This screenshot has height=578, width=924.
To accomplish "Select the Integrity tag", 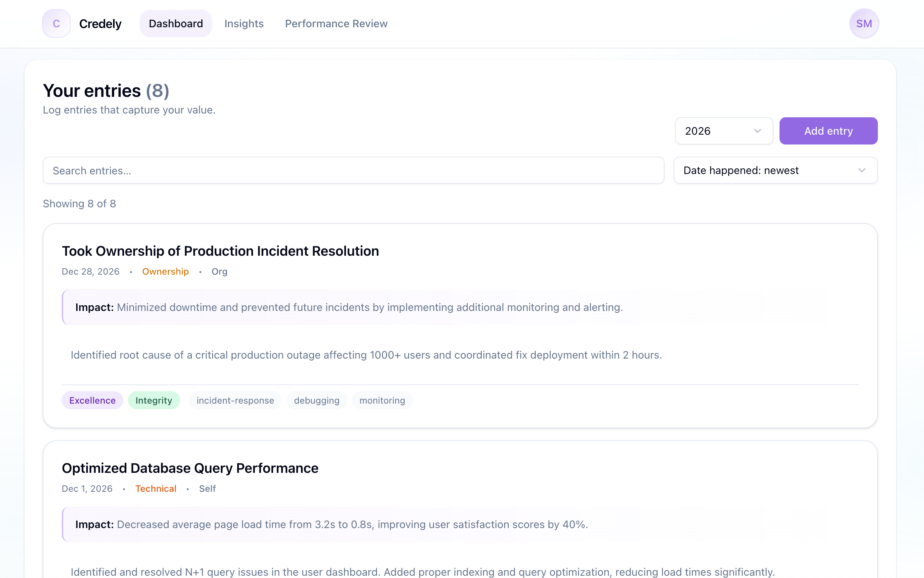I will click(x=154, y=400).
